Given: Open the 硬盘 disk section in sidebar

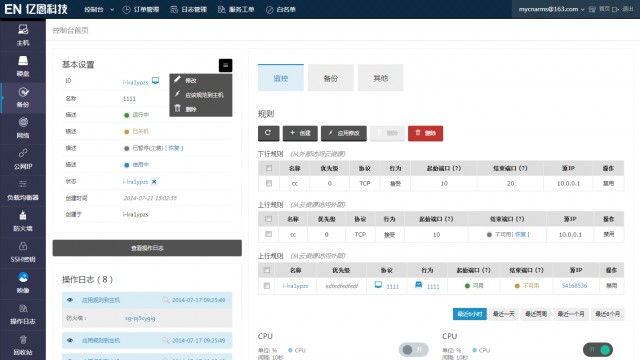Looking at the screenshot, I should tap(23, 66).
